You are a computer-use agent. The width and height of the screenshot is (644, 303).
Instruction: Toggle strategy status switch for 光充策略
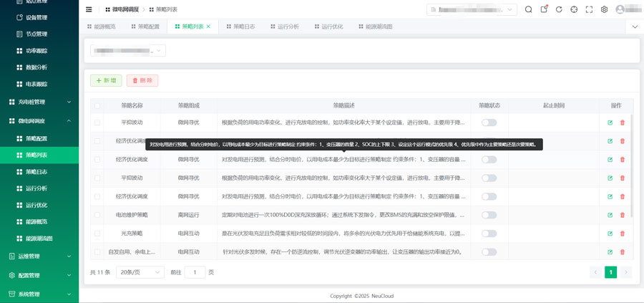point(489,234)
